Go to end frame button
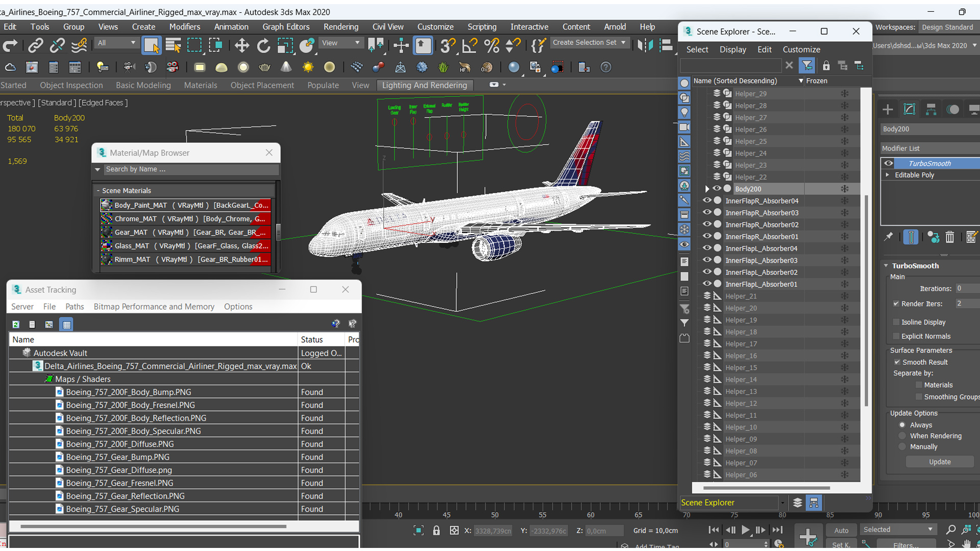The width and height of the screenshot is (980, 551). click(777, 530)
